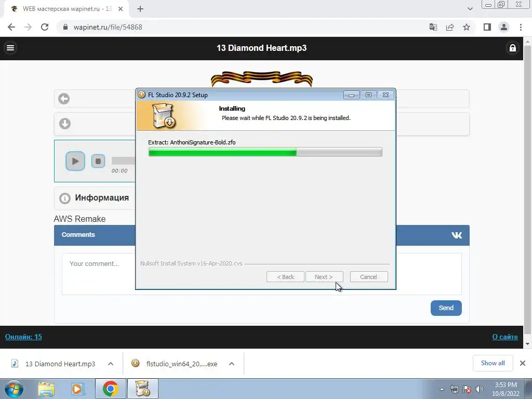Image resolution: width=532 pixels, height=399 pixels.
Task: Click the Next button in installer
Action: tap(324, 277)
